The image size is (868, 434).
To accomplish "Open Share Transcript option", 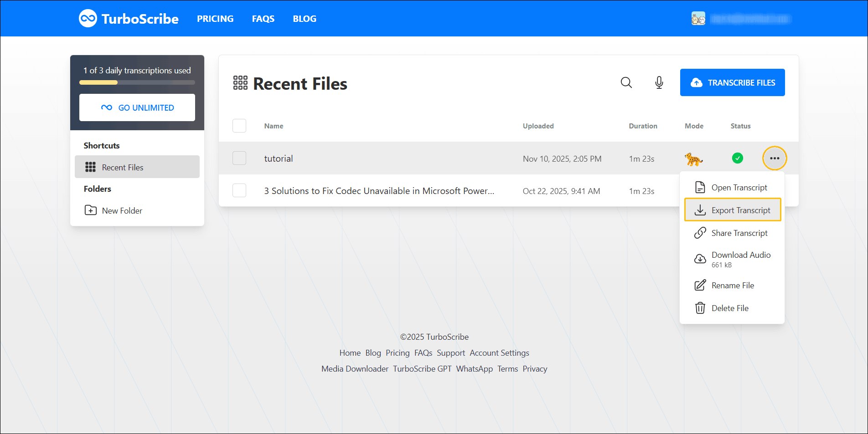I will coord(739,233).
